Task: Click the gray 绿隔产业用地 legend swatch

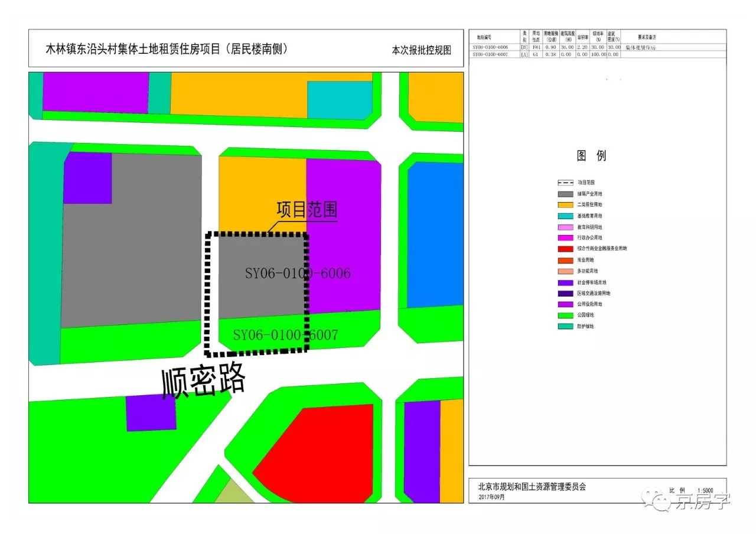Action: click(565, 194)
